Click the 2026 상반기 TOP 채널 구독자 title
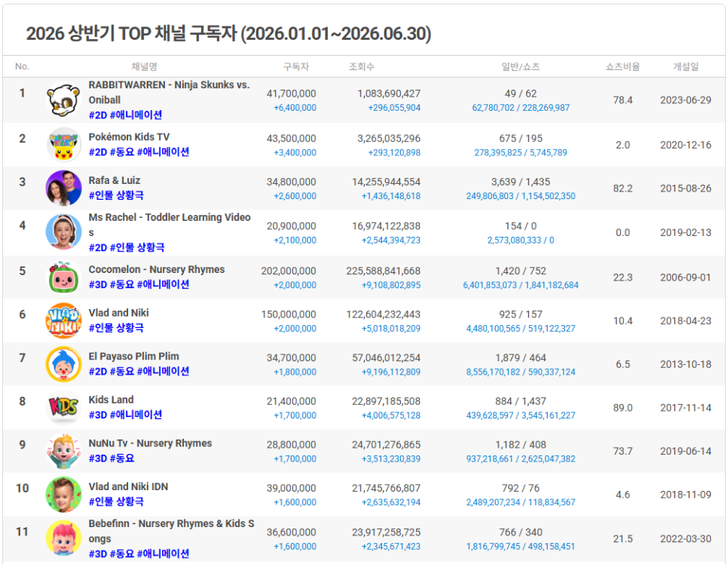 tap(228, 33)
